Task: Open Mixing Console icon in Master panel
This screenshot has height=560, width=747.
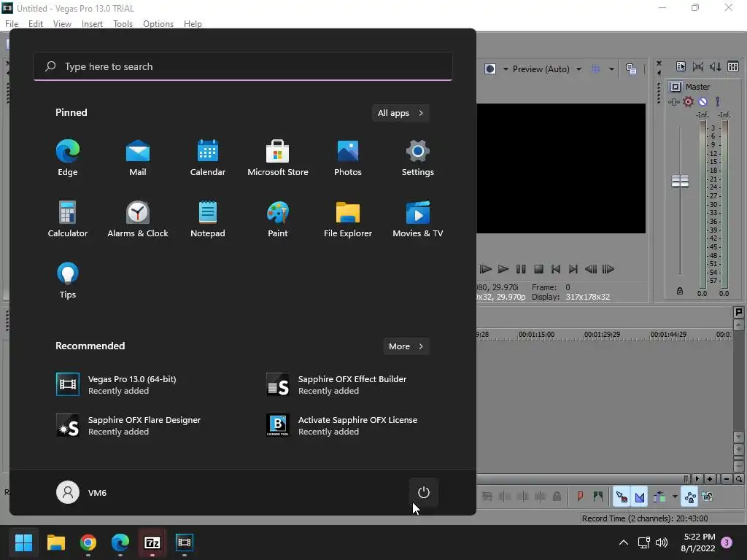Action: (x=733, y=66)
